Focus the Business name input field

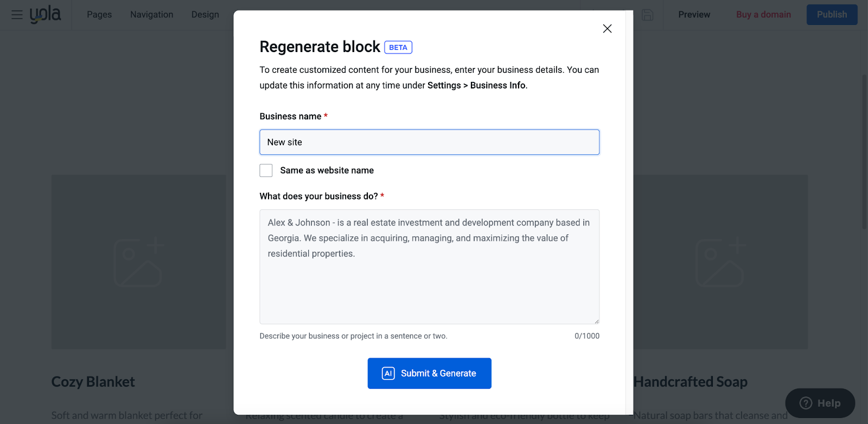[x=429, y=142]
